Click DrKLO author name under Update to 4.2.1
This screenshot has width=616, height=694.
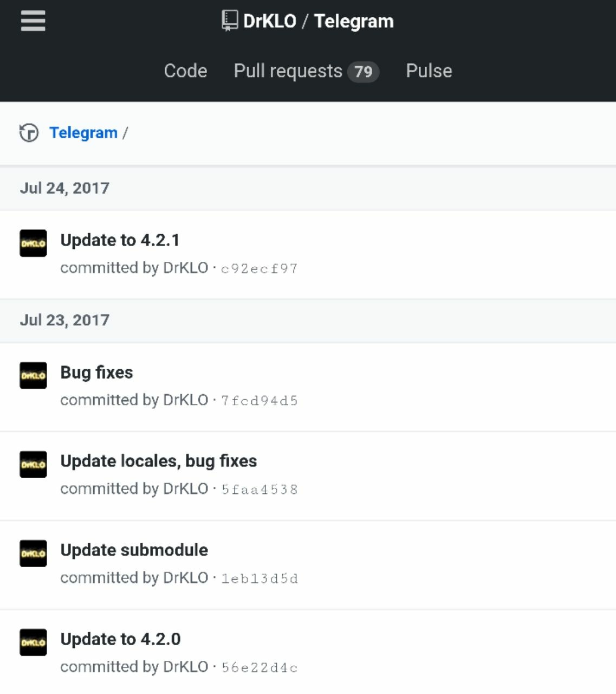coord(186,268)
